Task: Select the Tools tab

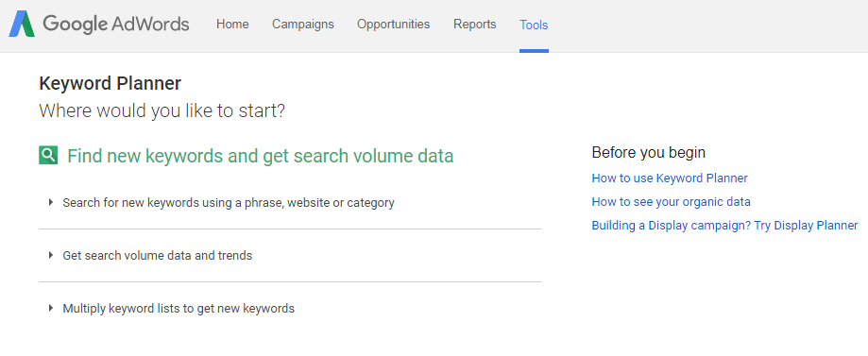Action: tap(534, 25)
